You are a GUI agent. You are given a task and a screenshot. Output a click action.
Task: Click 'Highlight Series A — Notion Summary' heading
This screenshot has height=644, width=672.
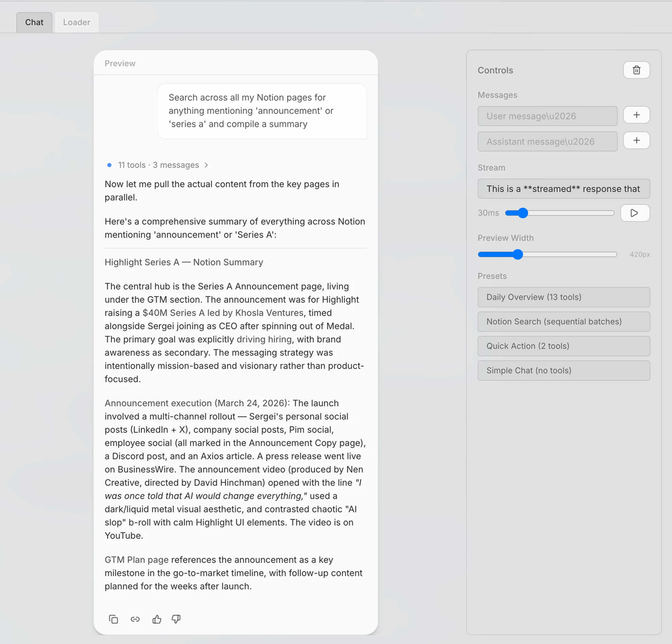point(184,262)
